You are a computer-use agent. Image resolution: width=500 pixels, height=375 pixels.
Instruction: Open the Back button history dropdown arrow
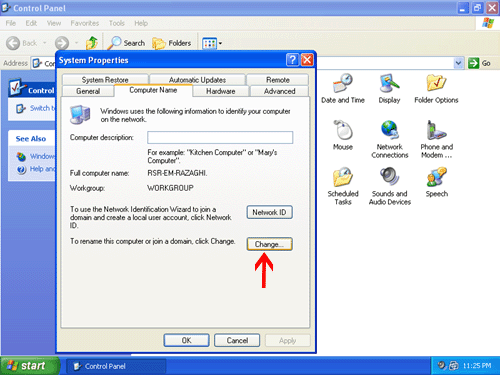point(45,43)
